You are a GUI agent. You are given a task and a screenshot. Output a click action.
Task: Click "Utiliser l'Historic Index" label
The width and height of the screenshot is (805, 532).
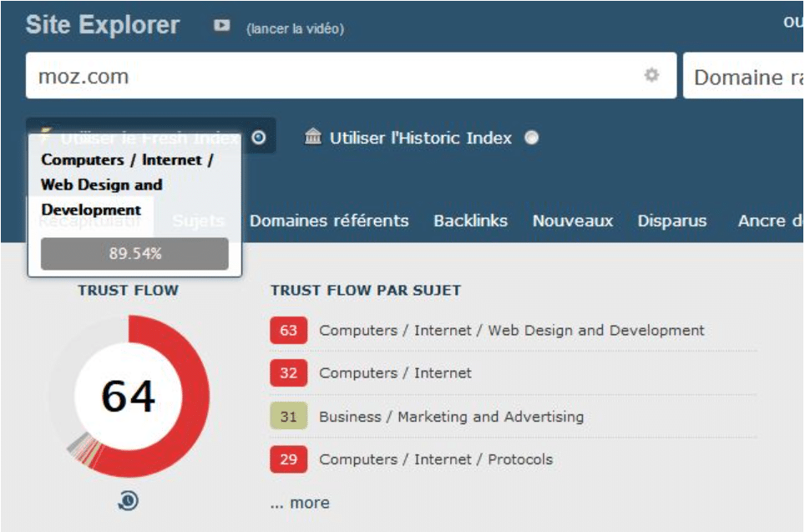click(421, 138)
